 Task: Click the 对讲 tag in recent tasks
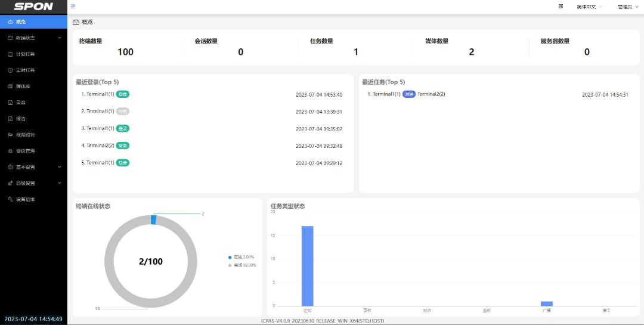pos(408,94)
